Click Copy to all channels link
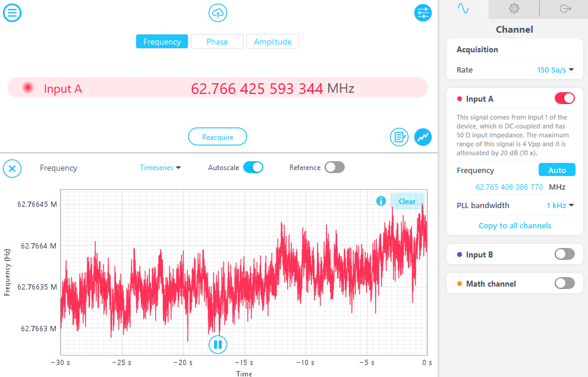588x377 pixels. click(x=515, y=225)
